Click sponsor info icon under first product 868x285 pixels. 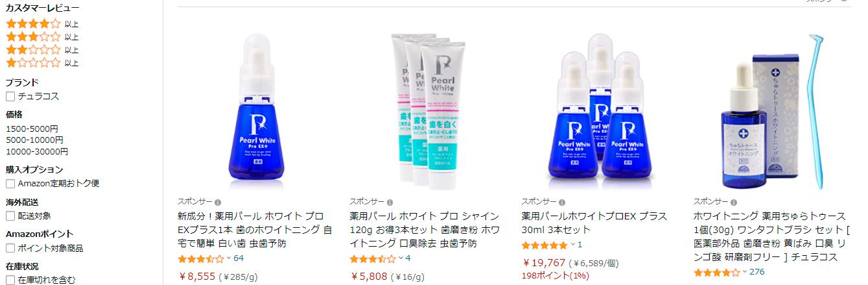(x=218, y=202)
